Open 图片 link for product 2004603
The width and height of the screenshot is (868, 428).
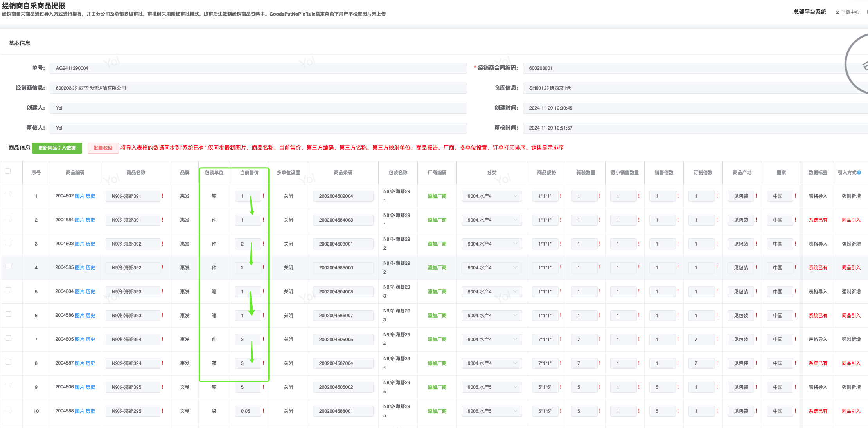(x=79, y=244)
